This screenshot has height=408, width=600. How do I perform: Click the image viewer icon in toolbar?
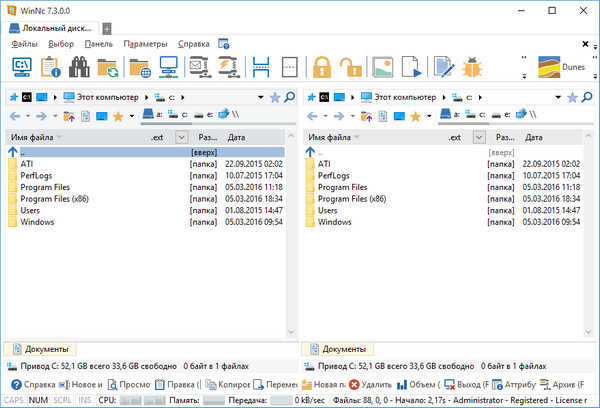383,68
